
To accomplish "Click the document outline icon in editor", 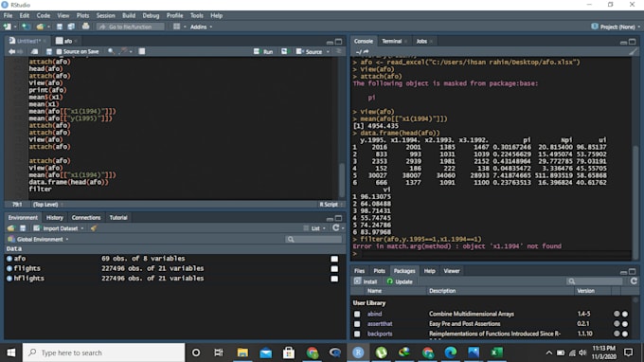I will point(339,51).
